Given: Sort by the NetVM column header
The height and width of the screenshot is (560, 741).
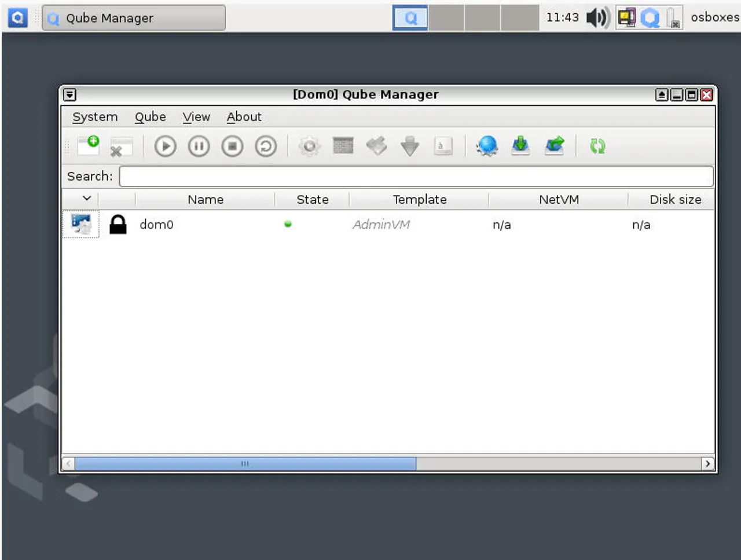Looking at the screenshot, I should (559, 200).
